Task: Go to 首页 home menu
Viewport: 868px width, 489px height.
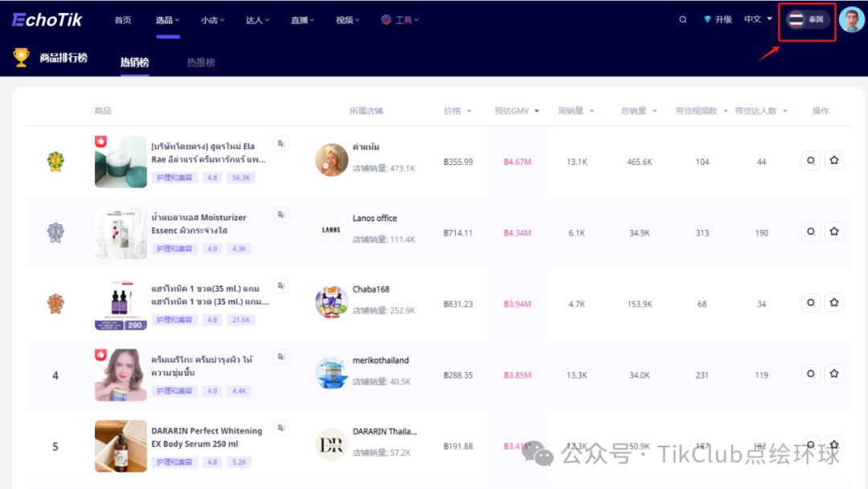Action: [x=123, y=20]
